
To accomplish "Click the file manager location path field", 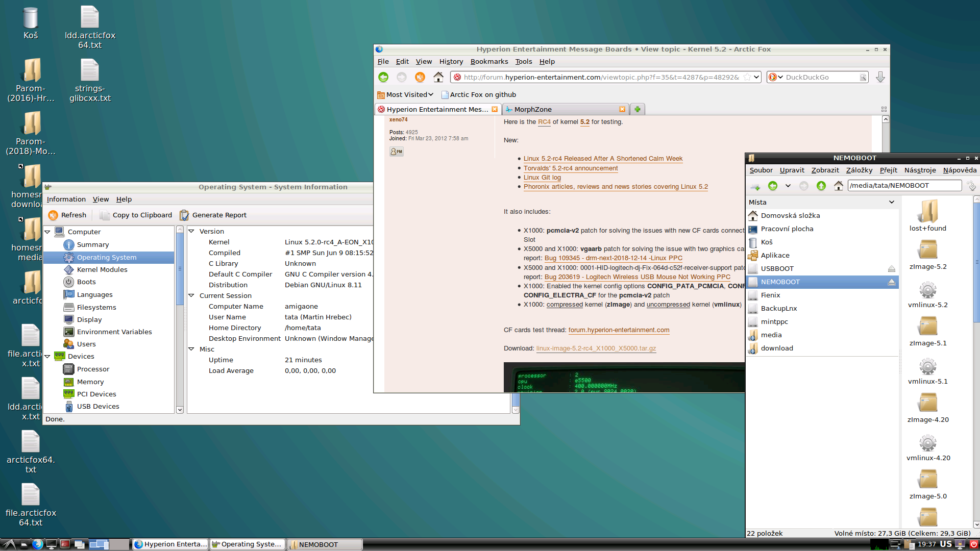I will [903, 186].
